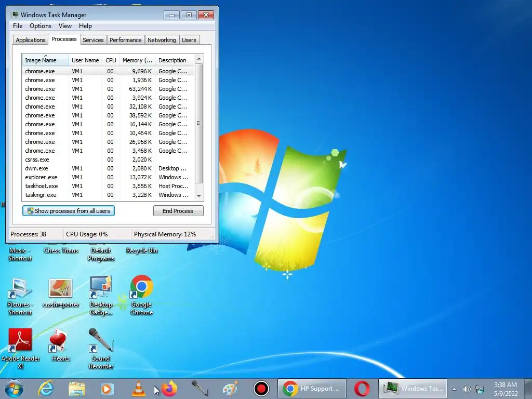Open the Options menu
Screen dimensions: 532x399
41,26
